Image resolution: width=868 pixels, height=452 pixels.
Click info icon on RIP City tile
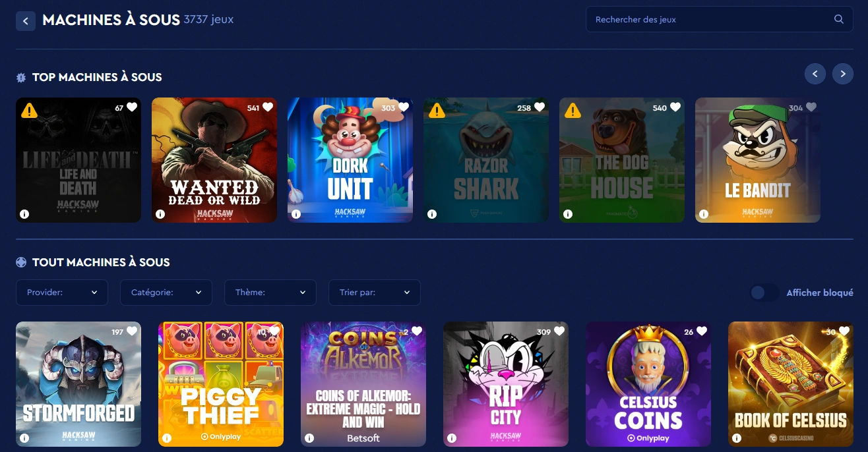coord(452,438)
